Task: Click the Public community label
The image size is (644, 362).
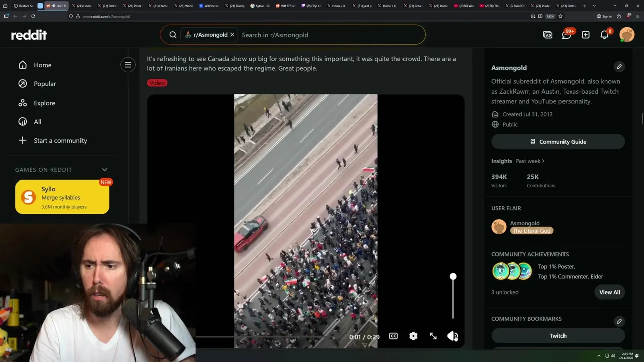Action: pos(510,124)
